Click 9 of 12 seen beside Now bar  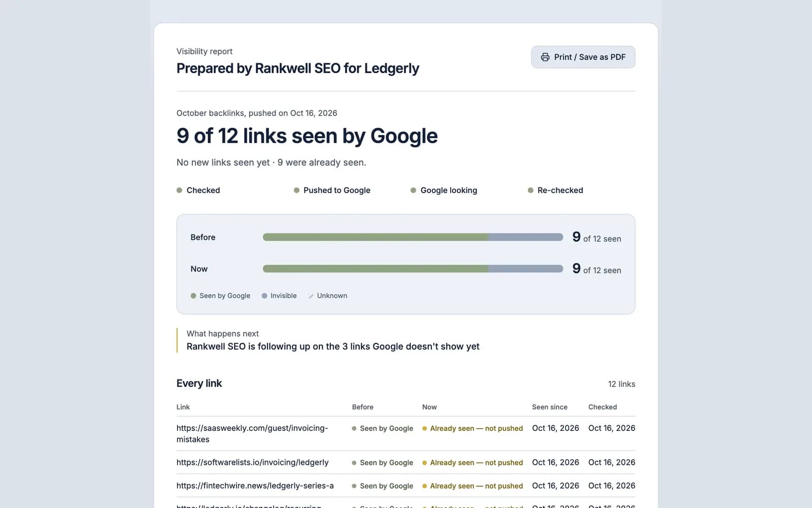pyautogui.click(x=597, y=269)
